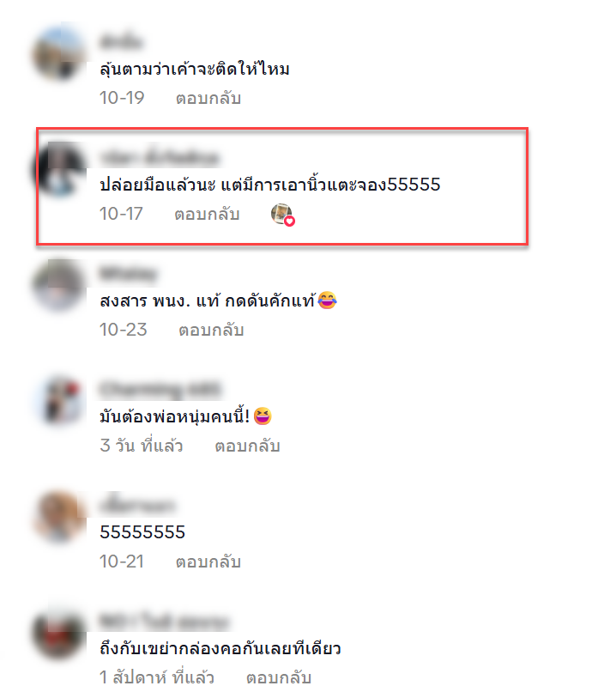The height and width of the screenshot is (698, 616).
Task: Open the avatar of the '3 วัน ที่แล้ว' commenter
Action: pos(59,401)
